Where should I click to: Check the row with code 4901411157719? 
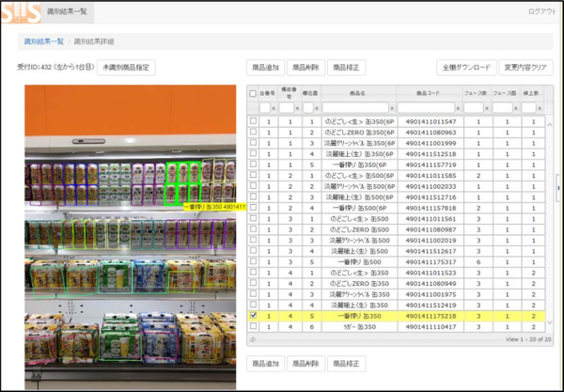pyautogui.click(x=253, y=164)
